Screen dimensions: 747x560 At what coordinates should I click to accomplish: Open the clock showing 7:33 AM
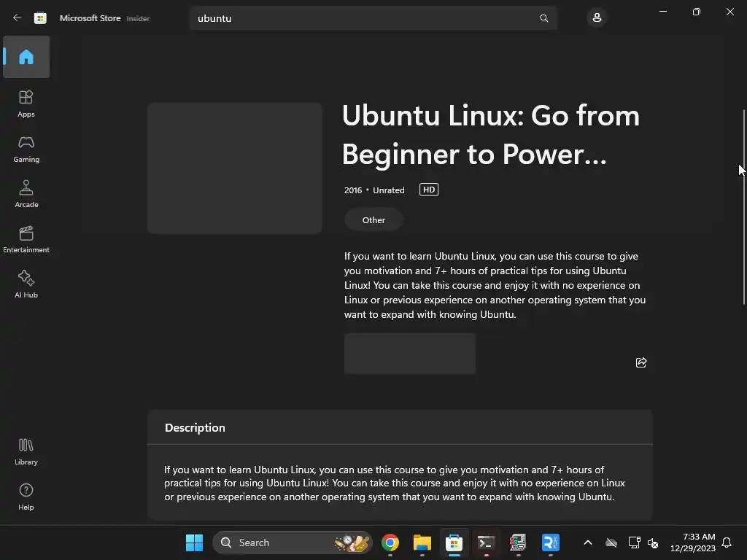(x=693, y=542)
